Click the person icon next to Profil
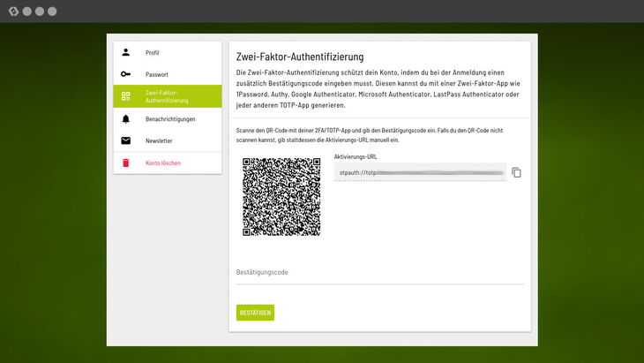Image resolution: width=644 pixels, height=363 pixels. [125, 53]
